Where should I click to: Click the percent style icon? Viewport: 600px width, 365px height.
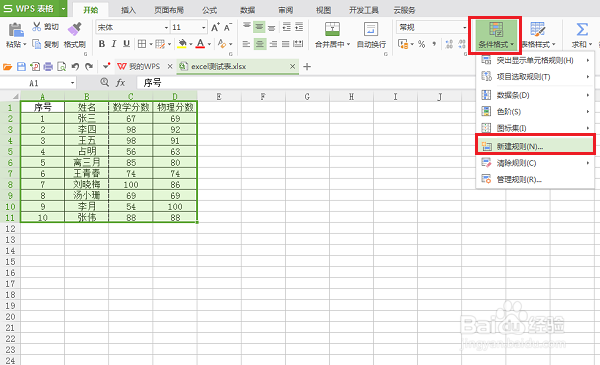[x=422, y=44]
